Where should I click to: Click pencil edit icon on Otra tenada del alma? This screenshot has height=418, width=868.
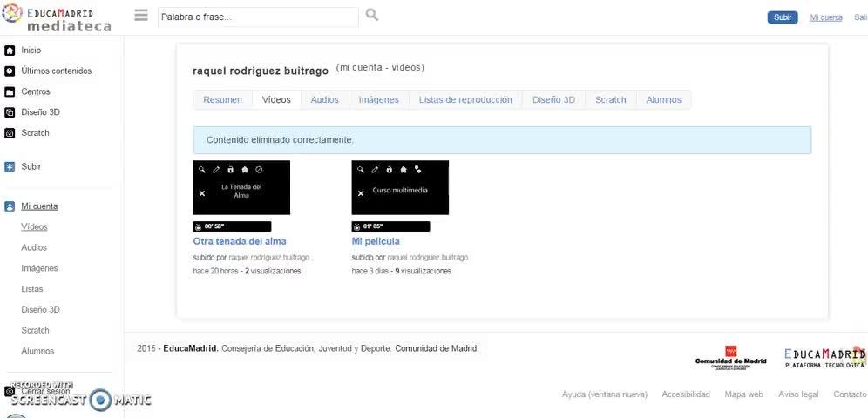[216, 170]
